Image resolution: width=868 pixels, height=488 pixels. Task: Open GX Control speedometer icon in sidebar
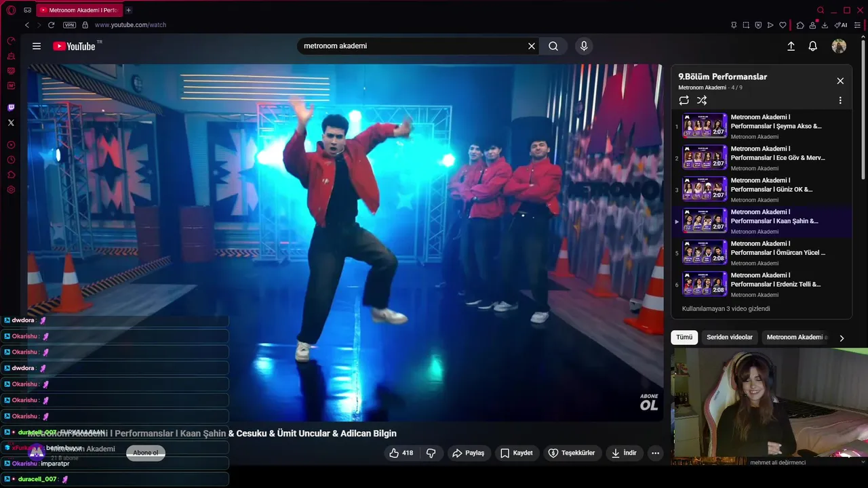(11, 41)
